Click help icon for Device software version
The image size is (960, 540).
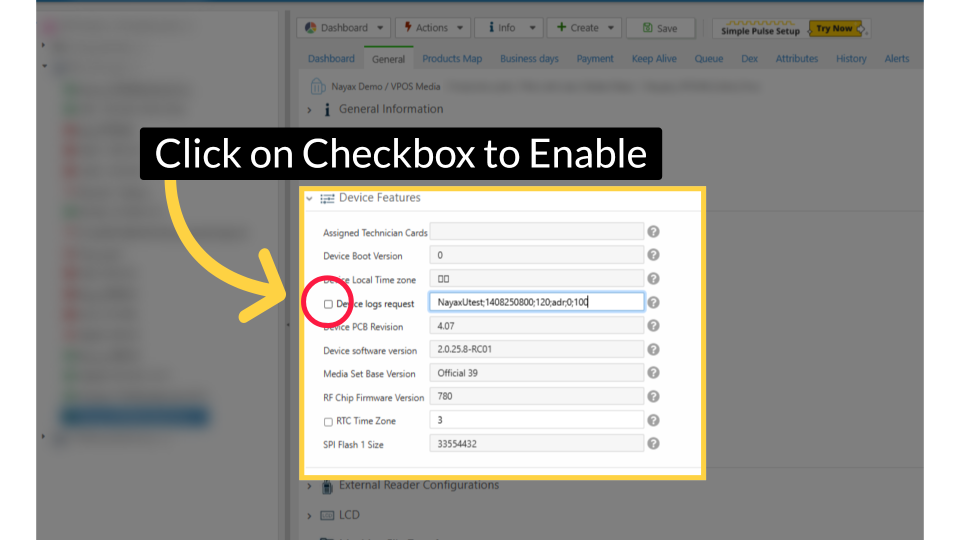coord(653,349)
